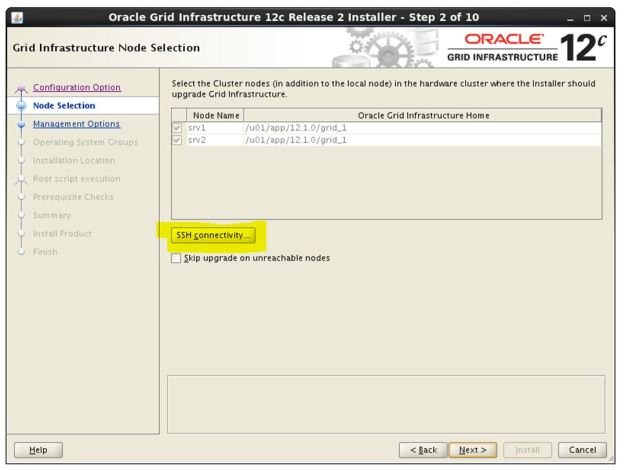This screenshot has width=625, height=470.
Task: Go Back to the previous step
Action: [x=419, y=450]
